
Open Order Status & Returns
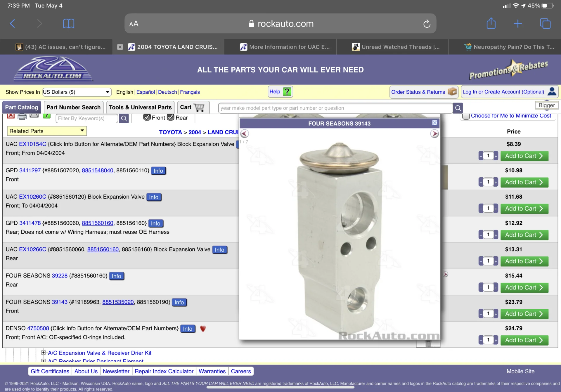(424, 92)
